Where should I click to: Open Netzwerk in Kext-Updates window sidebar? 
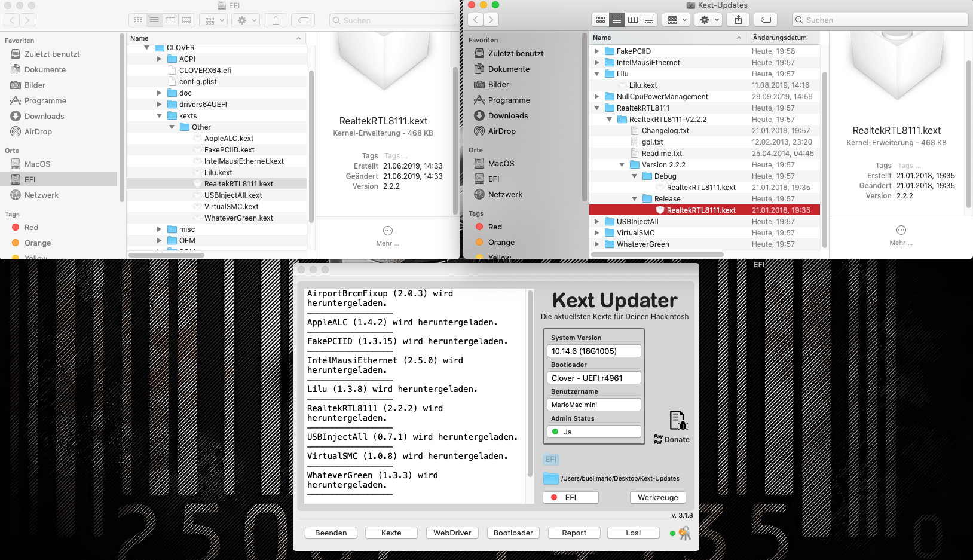point(505,195)
